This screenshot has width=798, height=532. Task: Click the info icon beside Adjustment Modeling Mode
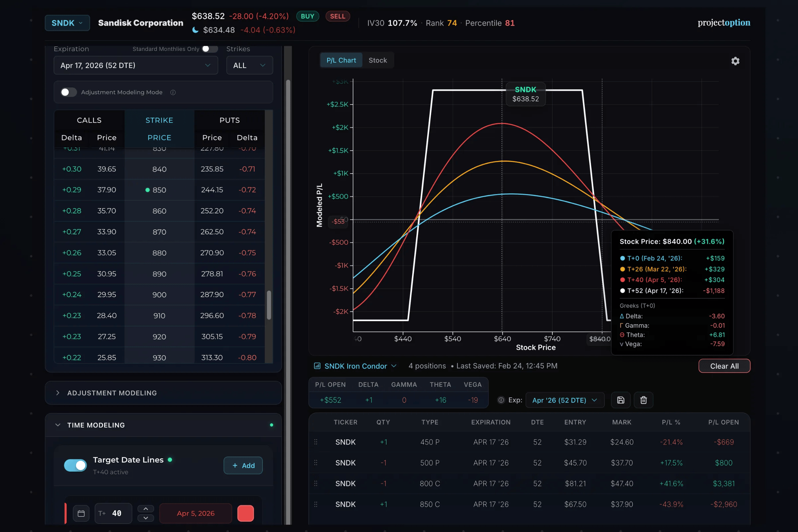173,92
